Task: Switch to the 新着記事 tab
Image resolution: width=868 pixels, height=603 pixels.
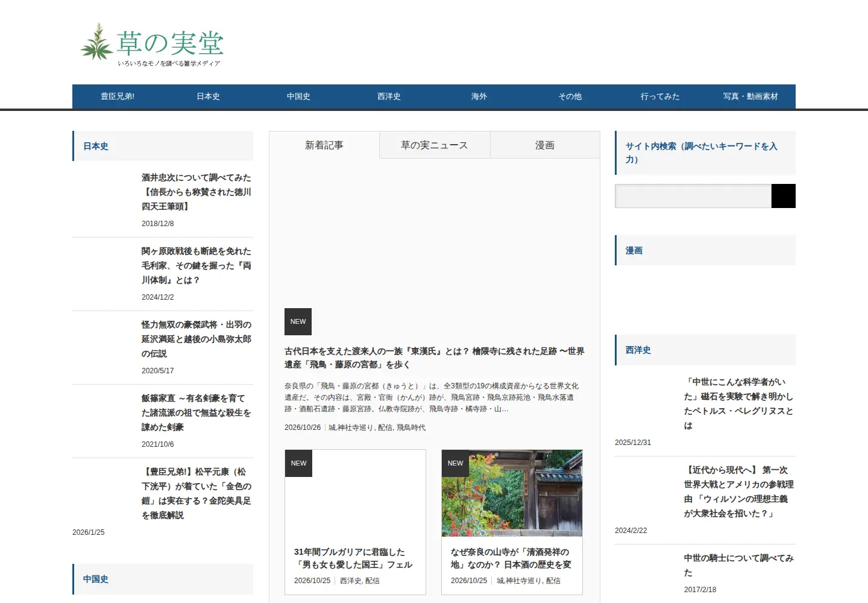Action: point(324,145)
